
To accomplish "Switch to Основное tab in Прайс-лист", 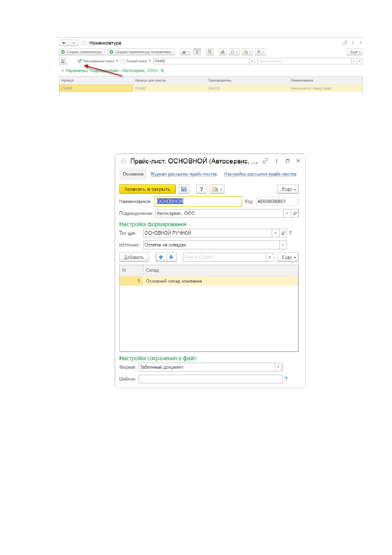I will tap(133, 174).
